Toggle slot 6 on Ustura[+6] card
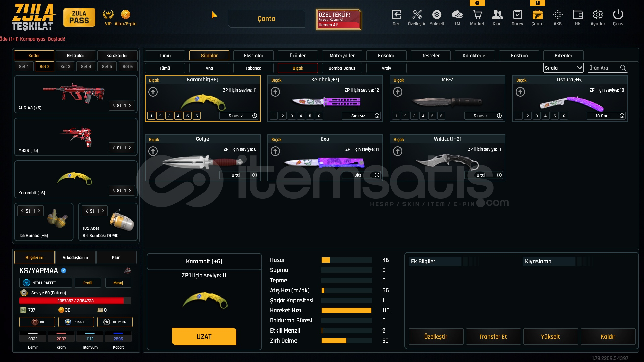This screenshot has height=362, width=644. tap(564, 116)
